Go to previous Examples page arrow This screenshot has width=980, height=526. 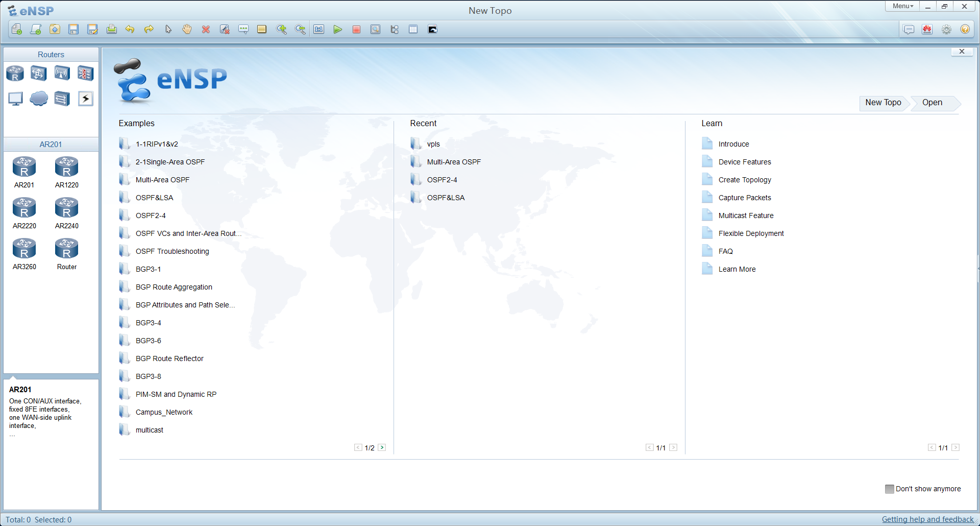[358, 447]
